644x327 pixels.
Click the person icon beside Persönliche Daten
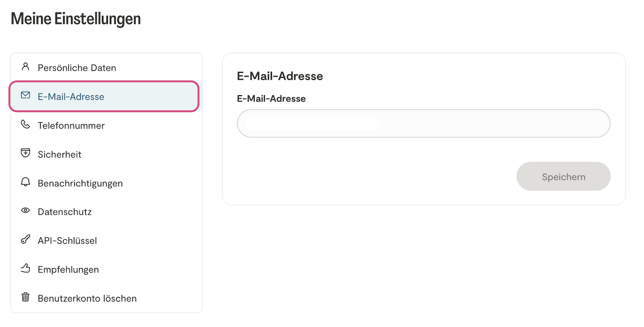(x=25, y=67)
